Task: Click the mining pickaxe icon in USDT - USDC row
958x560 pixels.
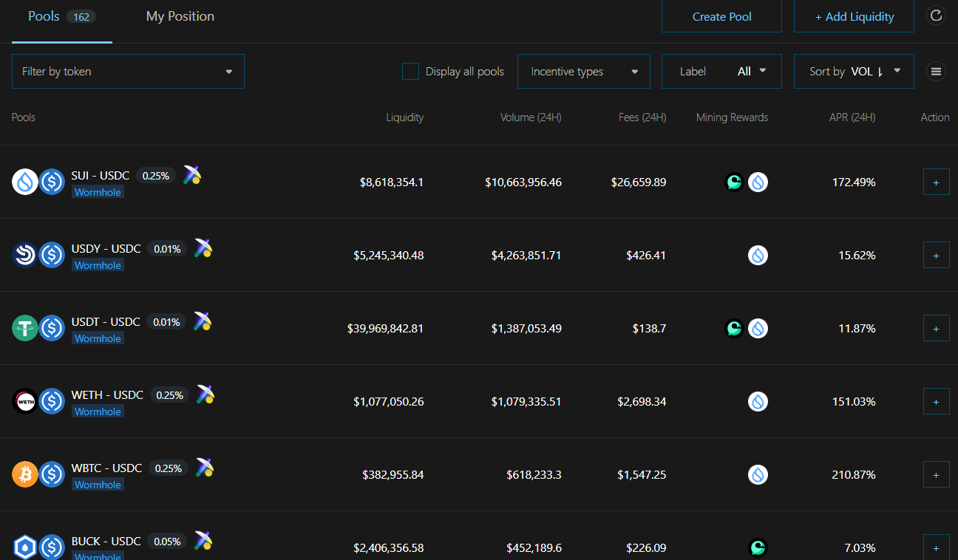Action: coord(203,321)
